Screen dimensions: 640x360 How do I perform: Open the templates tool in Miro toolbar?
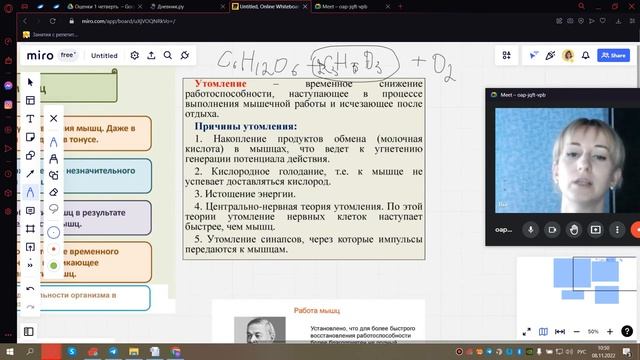30,100
